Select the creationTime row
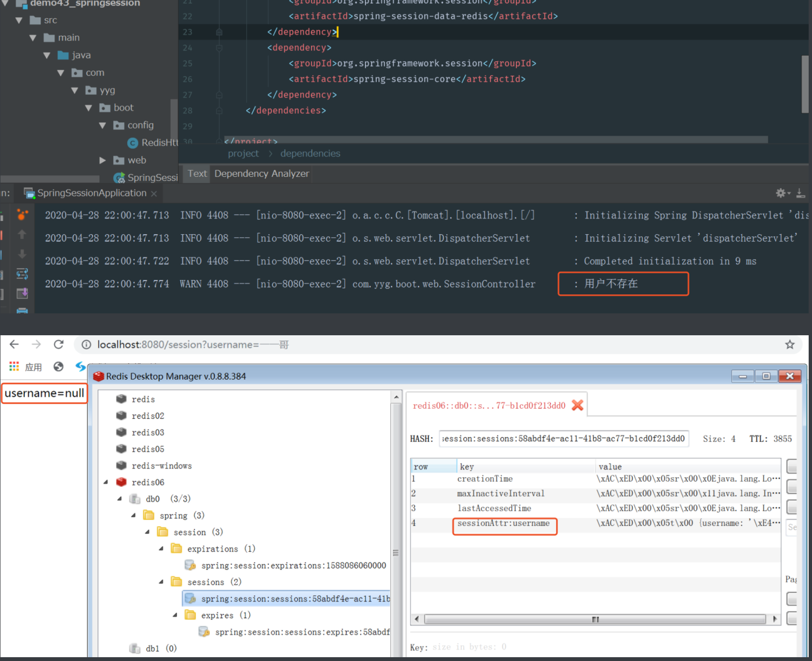The height and width of the screenshot is (661, 812). 596,479
